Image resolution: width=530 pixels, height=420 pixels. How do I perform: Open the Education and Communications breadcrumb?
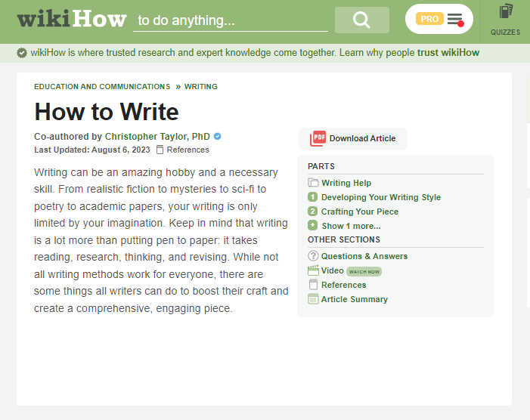pyautogui.click(x=102, y=87)
